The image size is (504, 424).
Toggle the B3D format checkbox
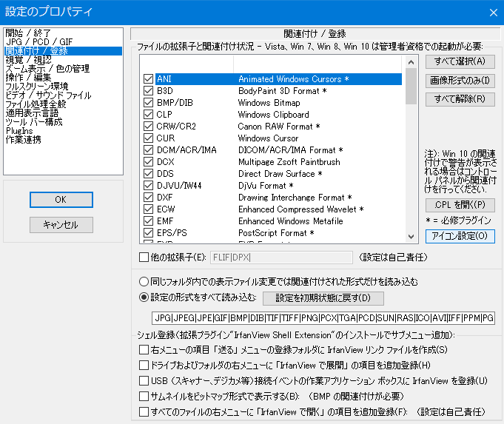click(148, 91)
